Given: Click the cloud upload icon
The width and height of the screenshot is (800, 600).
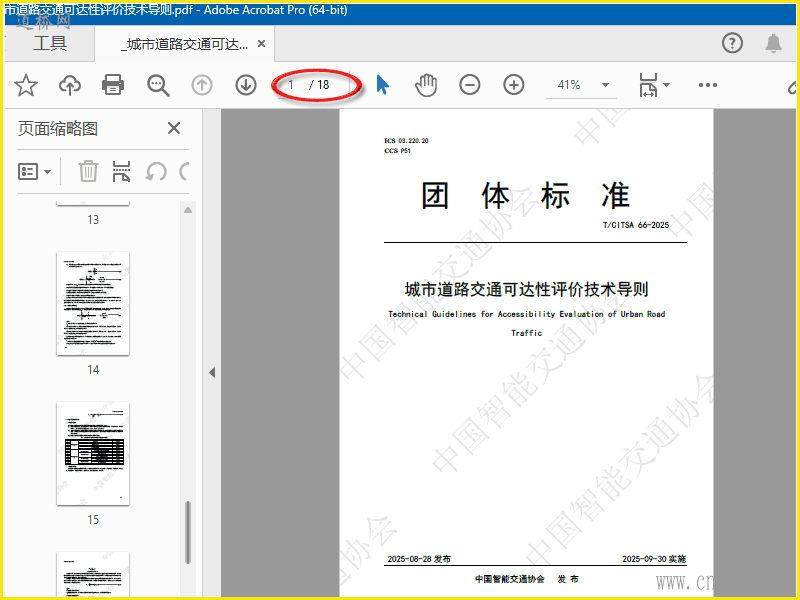Looking at the screenshot, I should (x=70, y=85).
